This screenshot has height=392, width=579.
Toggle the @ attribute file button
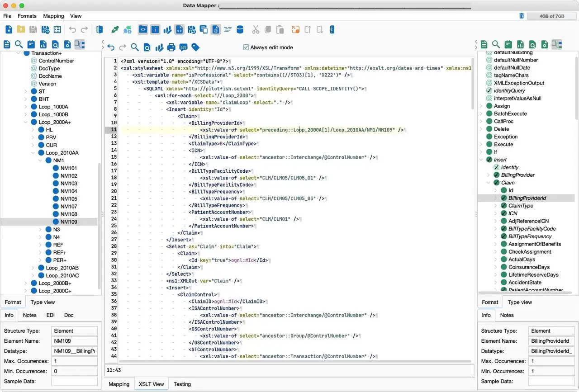[x=216, y=30]
